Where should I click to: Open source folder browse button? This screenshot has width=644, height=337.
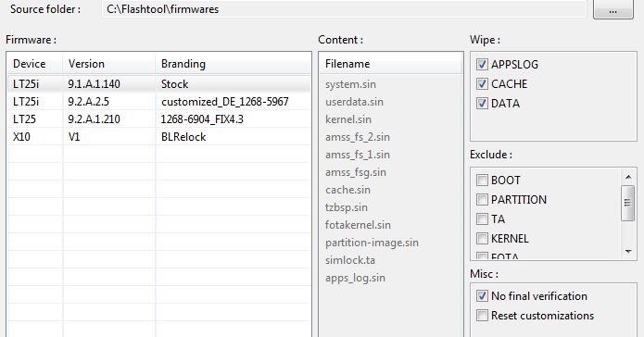click(612, 9)
